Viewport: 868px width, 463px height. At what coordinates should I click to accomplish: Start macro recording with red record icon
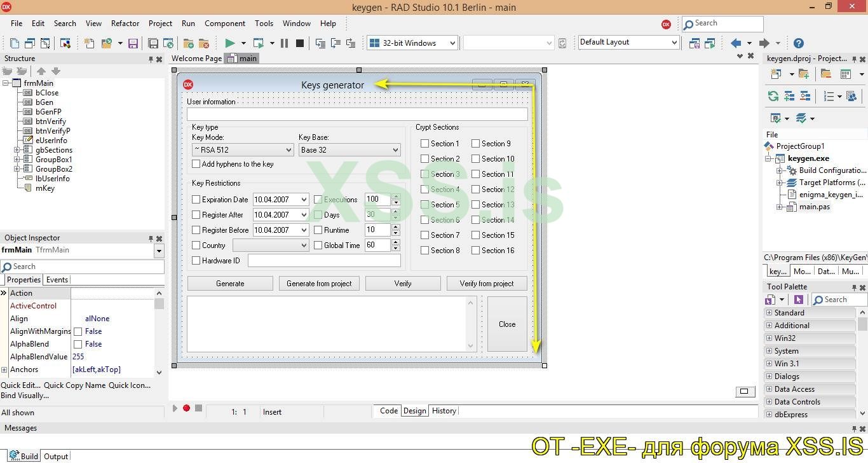tap(186, 408)
